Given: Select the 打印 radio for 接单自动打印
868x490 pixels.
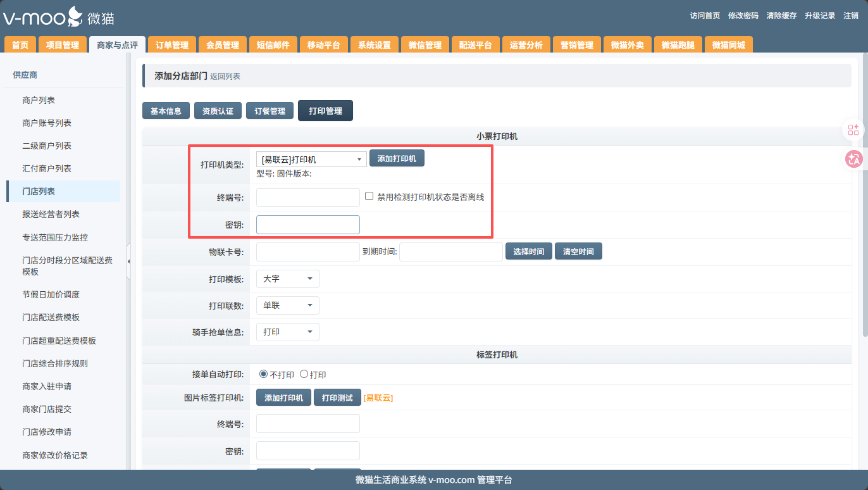Looking at the screenshot, I should click(304, 374).
